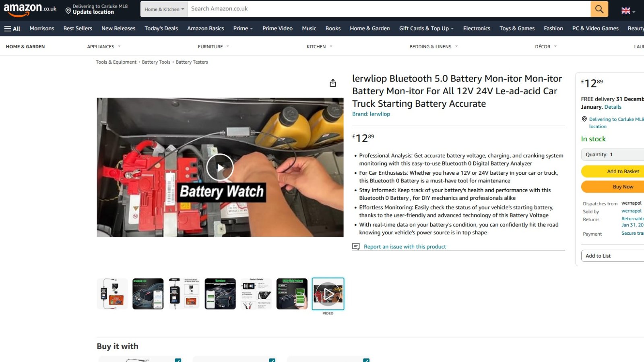The height and width of the screenshot is (362, 644).
Task: Expand the KITCHEN submenu
Action: [x=320, y=47]
